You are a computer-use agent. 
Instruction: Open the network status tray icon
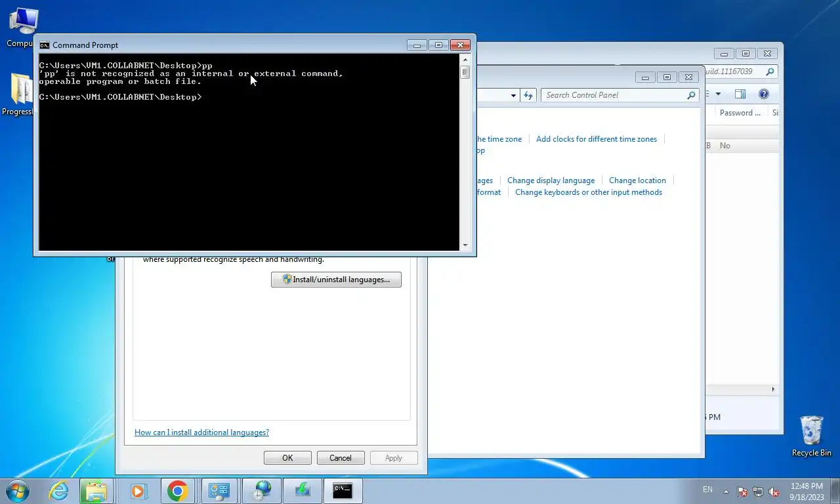758,491
